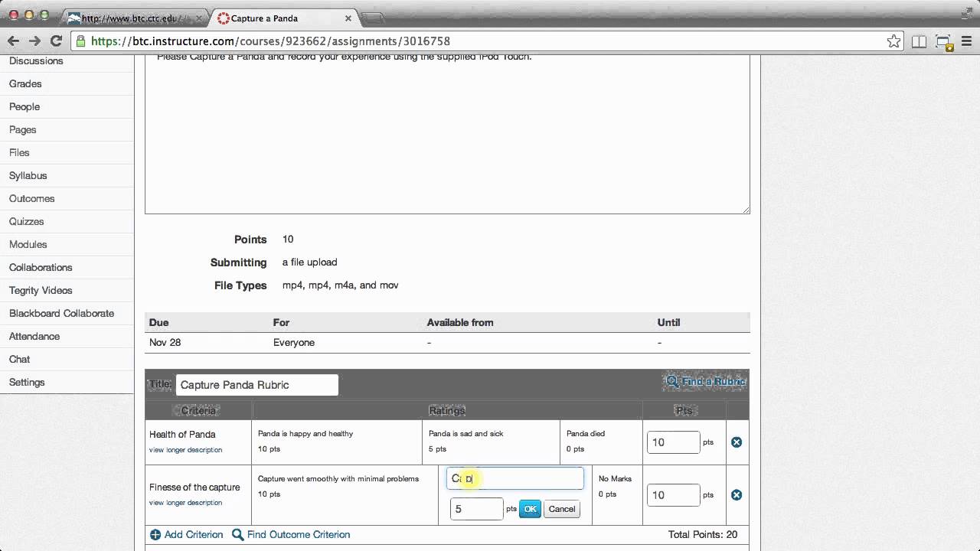Open Pages in course navigation
The image size is (980, 551).
pyautogui.click(x=23, y=129)
